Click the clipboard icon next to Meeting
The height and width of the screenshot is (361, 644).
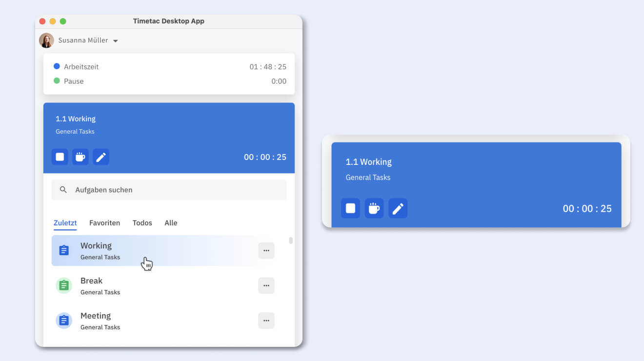pos(64,321)
